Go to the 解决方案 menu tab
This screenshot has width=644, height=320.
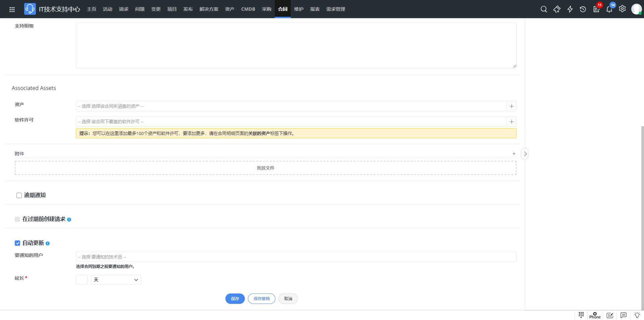[209, 9]
